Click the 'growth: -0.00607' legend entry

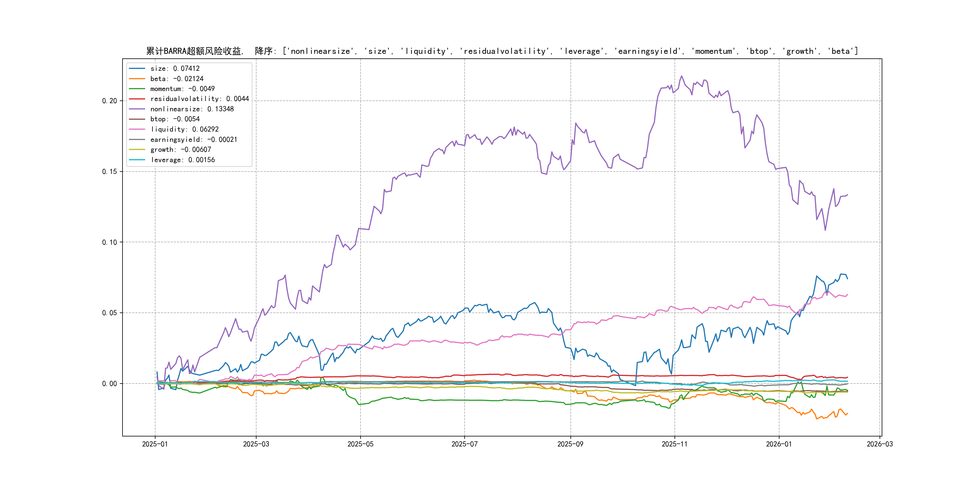(180, 149)
